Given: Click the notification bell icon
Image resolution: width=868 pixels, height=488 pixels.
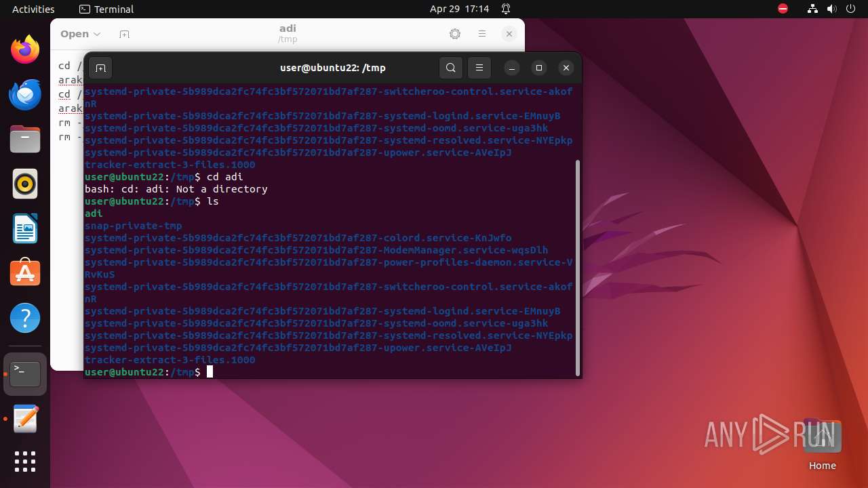Looking at the screenshot, I should pyautogui.click(x=506, y=9).
